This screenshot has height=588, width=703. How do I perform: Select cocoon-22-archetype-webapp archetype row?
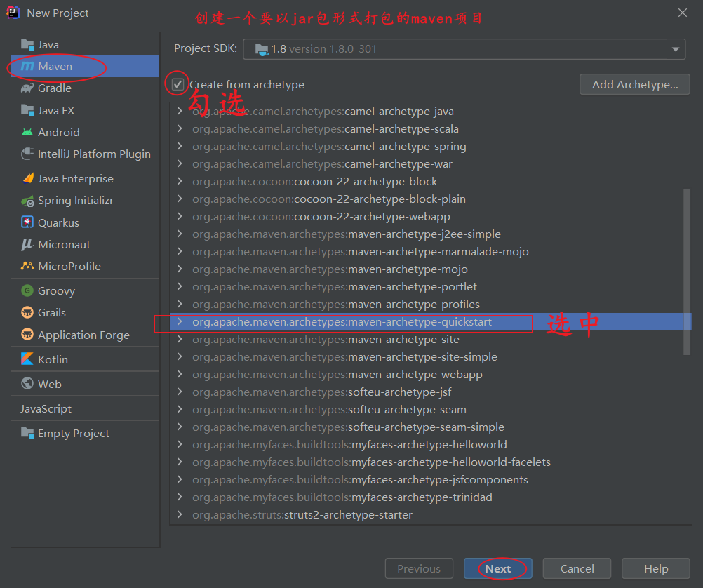click(x=430, y=217)
